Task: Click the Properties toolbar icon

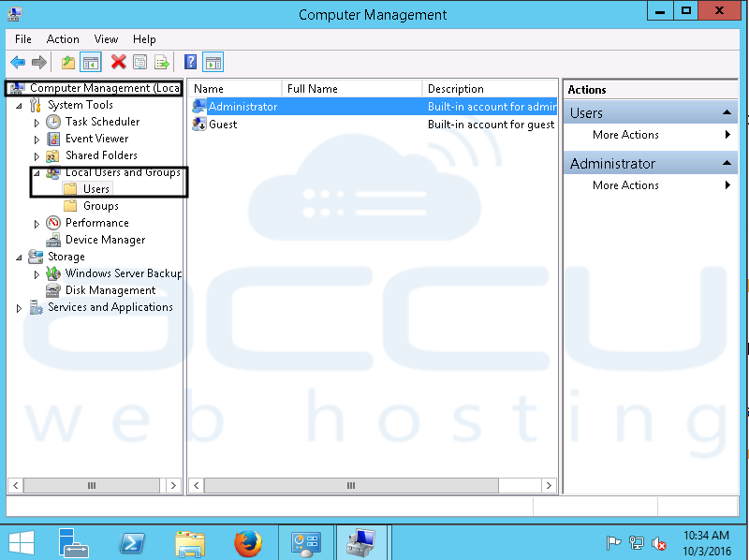Action: pos(140,62)
